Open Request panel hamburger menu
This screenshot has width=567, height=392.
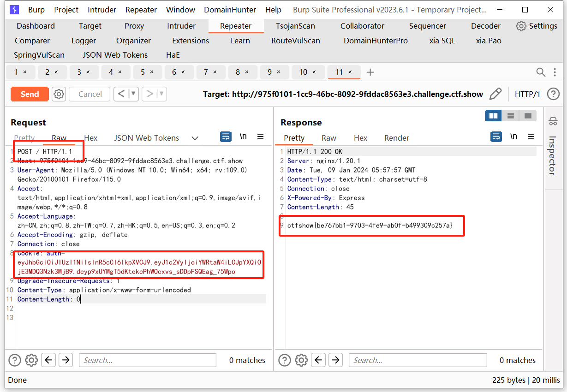click(x=261, y=137)
